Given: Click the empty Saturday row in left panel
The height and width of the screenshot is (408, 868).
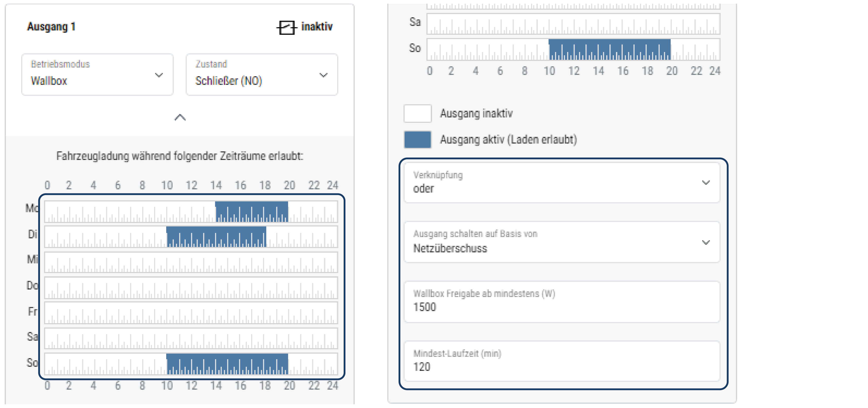Looking at the screenshot, I should tap(191, 338).
